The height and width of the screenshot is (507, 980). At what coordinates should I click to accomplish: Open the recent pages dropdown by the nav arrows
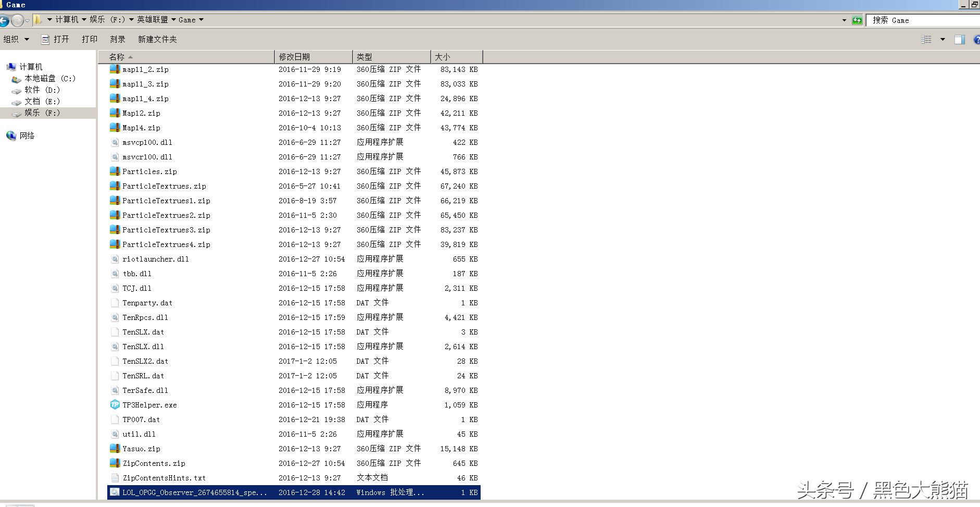(x=27, y=21)
